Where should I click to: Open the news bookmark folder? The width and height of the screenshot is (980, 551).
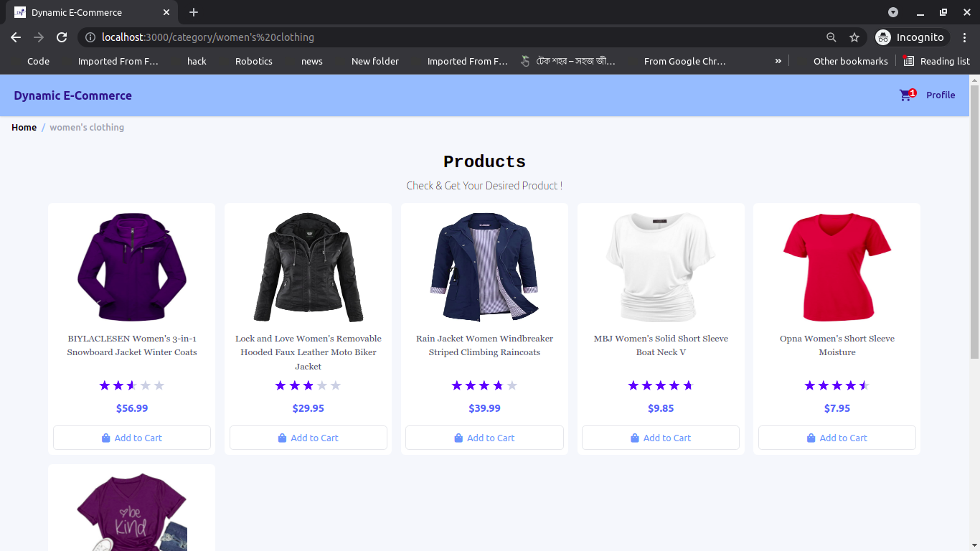pyautogui.click(x=312, y=61)
